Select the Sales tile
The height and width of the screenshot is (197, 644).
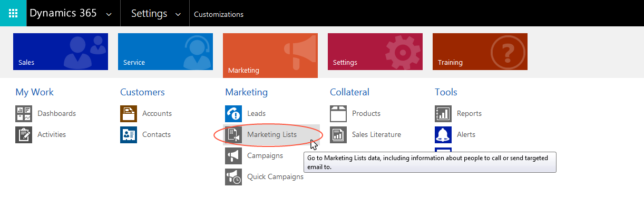coord(61,52)
